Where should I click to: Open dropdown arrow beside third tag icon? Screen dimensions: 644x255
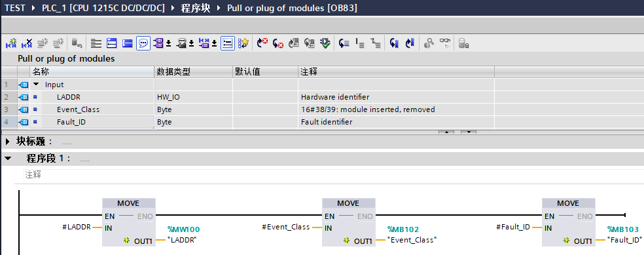click(x=215, y=44)
